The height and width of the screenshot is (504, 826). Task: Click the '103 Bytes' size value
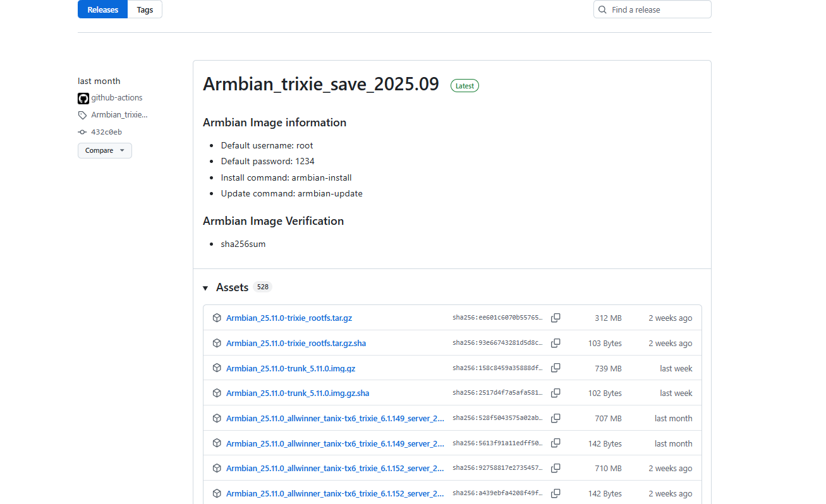605,343
